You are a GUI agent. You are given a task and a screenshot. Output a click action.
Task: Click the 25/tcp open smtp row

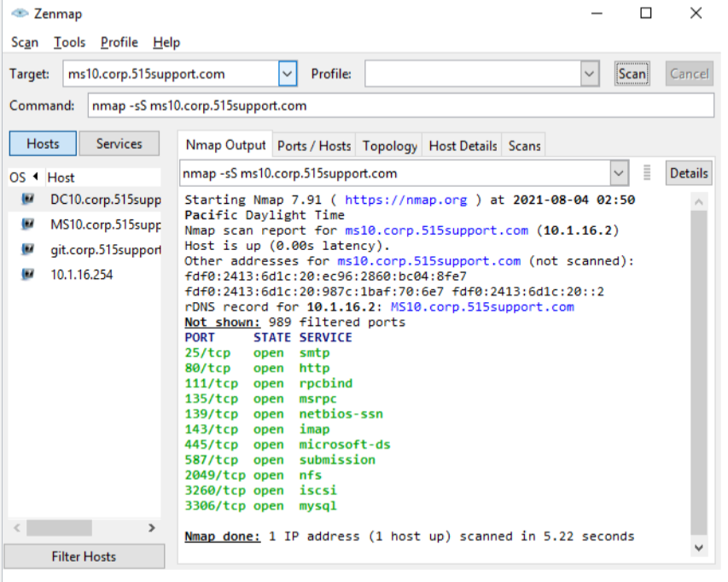[257, 352]
